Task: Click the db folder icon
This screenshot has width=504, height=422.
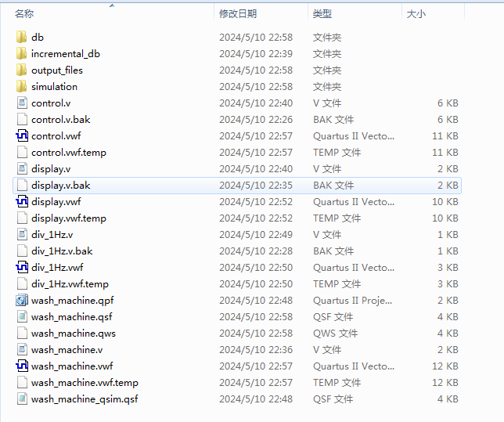Action: click(x=22, y=38)
